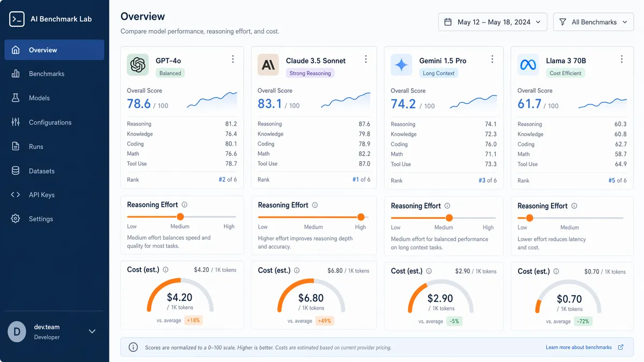Click the 83.1 overall score value
The image size is (644, 362).
(270, 104)
